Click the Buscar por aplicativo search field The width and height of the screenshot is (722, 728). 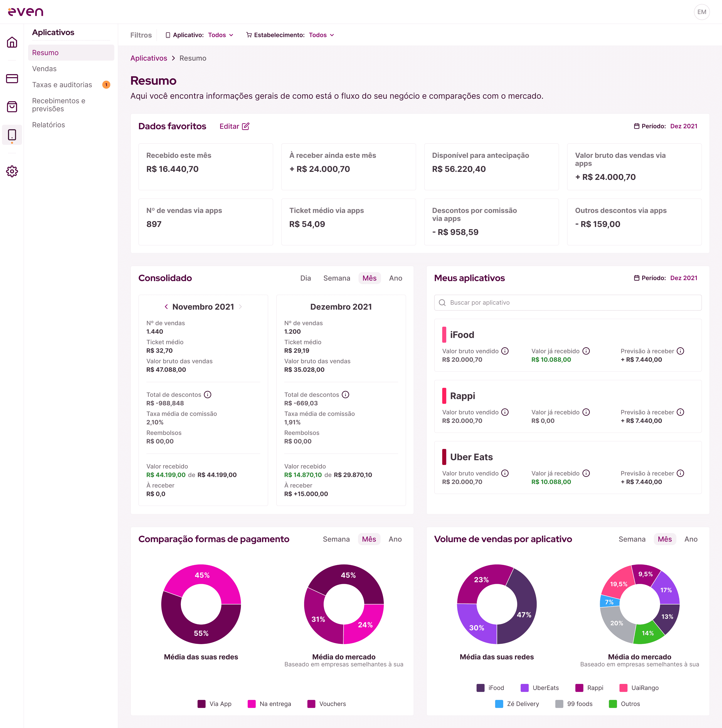click(x=567, y=303)
